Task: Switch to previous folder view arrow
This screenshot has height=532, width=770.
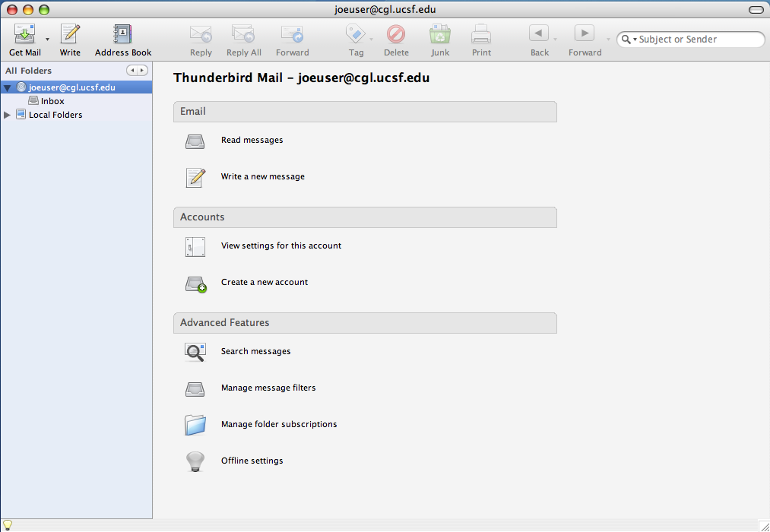Action: tap(132, 71)
